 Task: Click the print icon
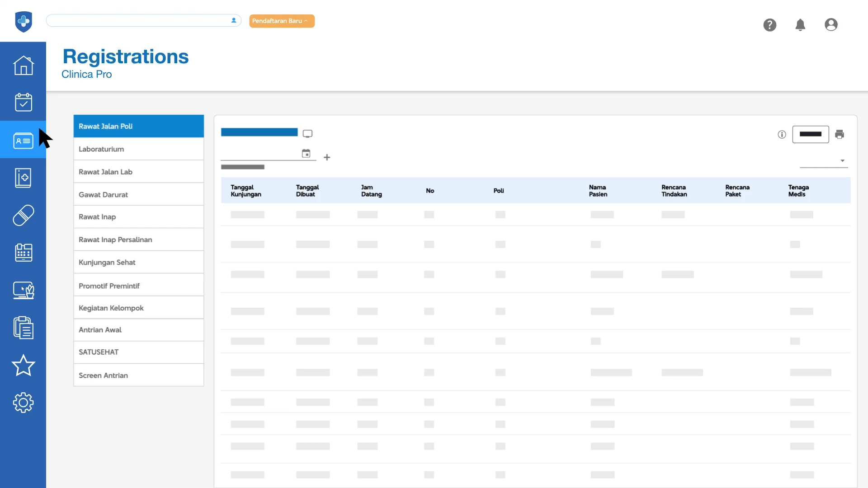[x=840, y=134]
